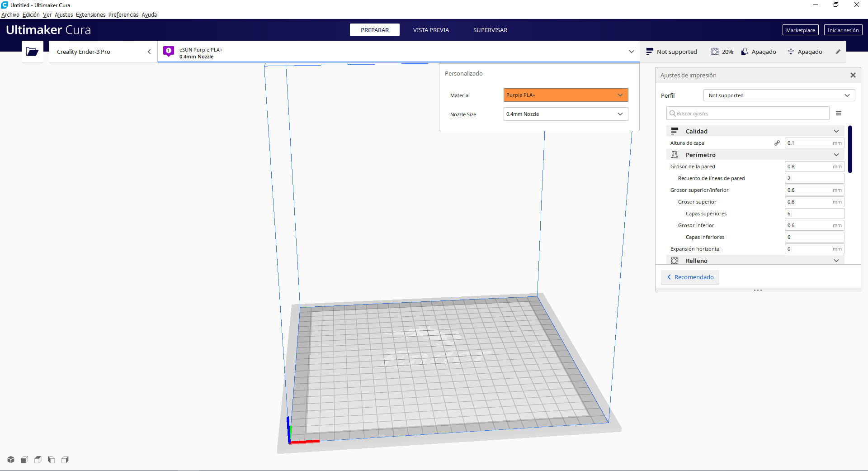Click the 20% infill value in summary
868x471 pixels.
pos(727,52)
